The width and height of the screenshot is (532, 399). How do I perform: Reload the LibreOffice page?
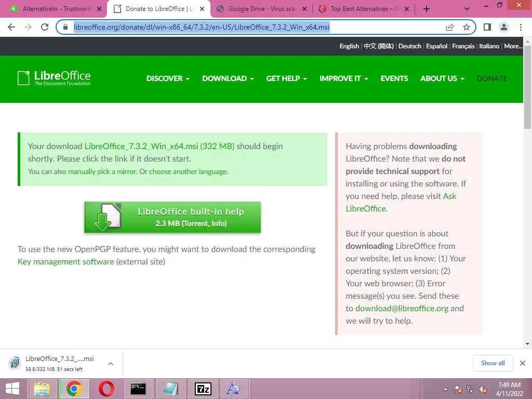click(x=45, y=27)
